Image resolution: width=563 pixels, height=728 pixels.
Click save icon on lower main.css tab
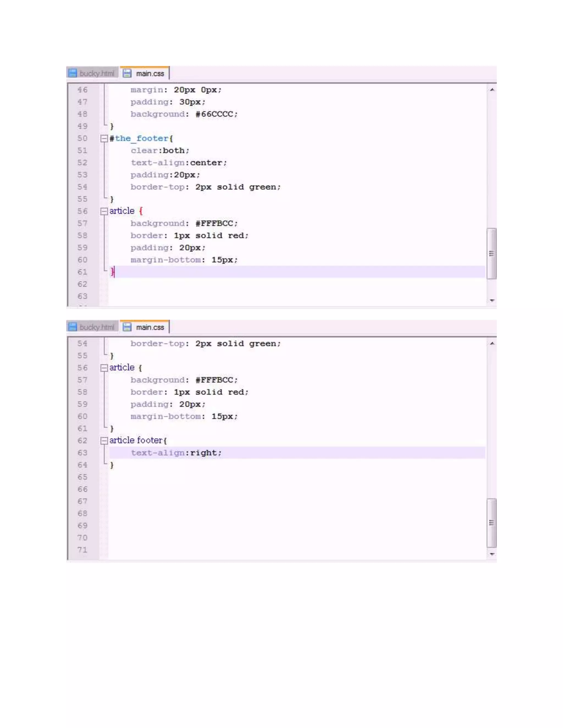pyautogui.click(x=127, y=327)
